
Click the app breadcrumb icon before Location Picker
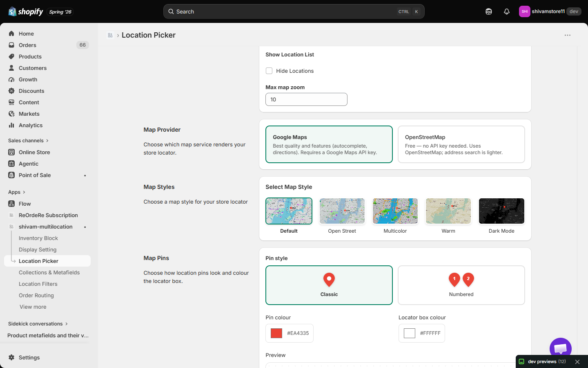110,35
